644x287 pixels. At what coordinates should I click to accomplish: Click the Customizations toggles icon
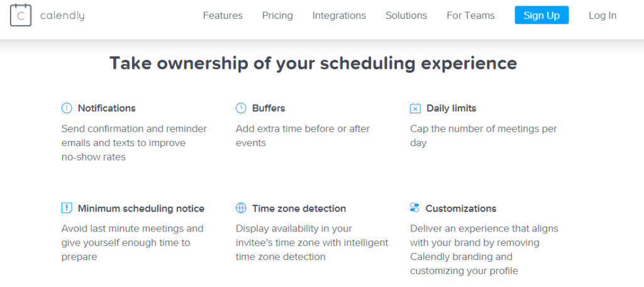click(x=415, y=208)
